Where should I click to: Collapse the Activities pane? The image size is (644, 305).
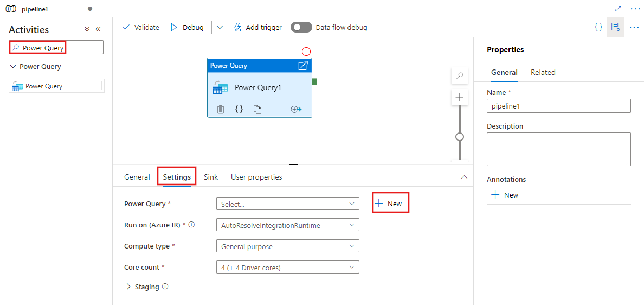coord(98,29)
